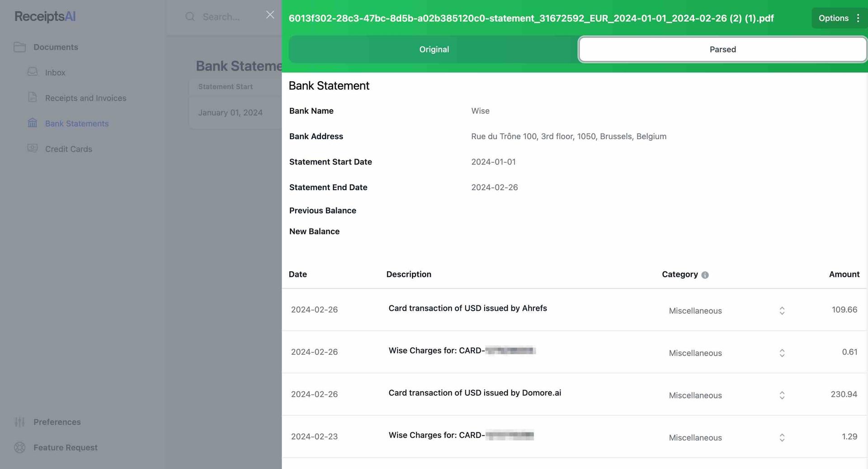Viewport: 868px width, 469px height.
Task: Click the Previous Balance label
Action: tap(323, 211)
